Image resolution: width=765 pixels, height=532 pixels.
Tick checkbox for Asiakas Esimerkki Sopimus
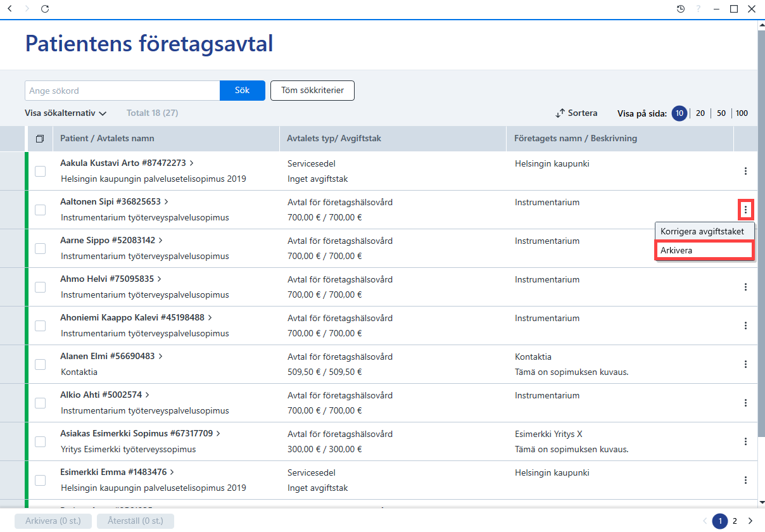tap(40, 441)
